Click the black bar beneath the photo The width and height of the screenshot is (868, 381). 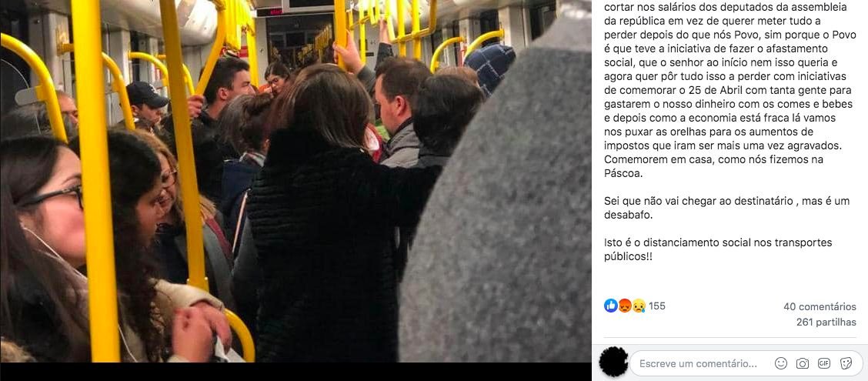295,372
